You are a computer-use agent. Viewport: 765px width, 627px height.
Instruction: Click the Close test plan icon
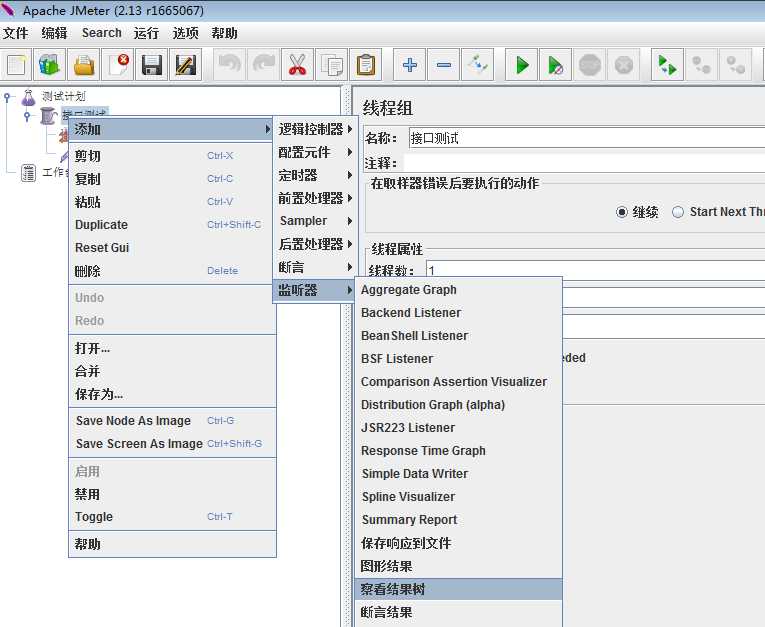(118, 64)
